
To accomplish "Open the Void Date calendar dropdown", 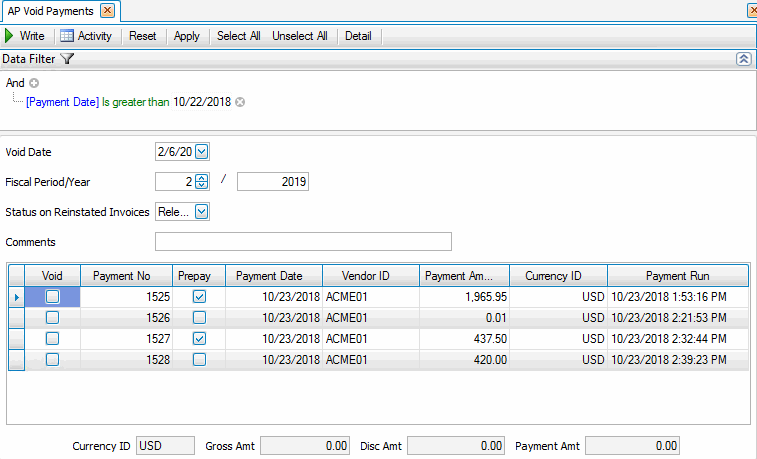I will [x=201, y=152].
